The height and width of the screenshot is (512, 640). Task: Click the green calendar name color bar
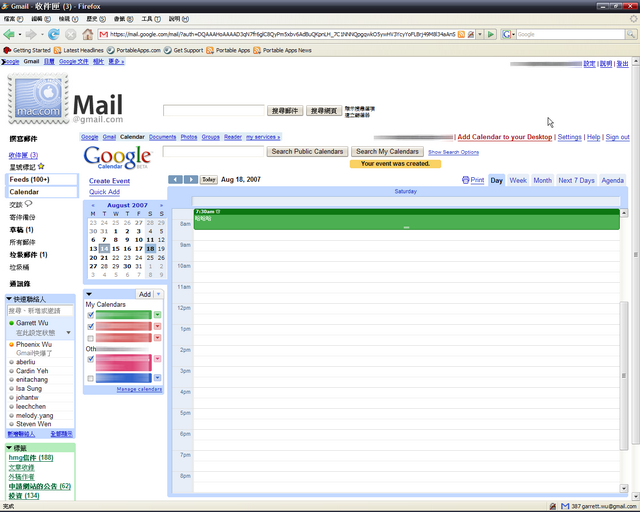[123, 315]
